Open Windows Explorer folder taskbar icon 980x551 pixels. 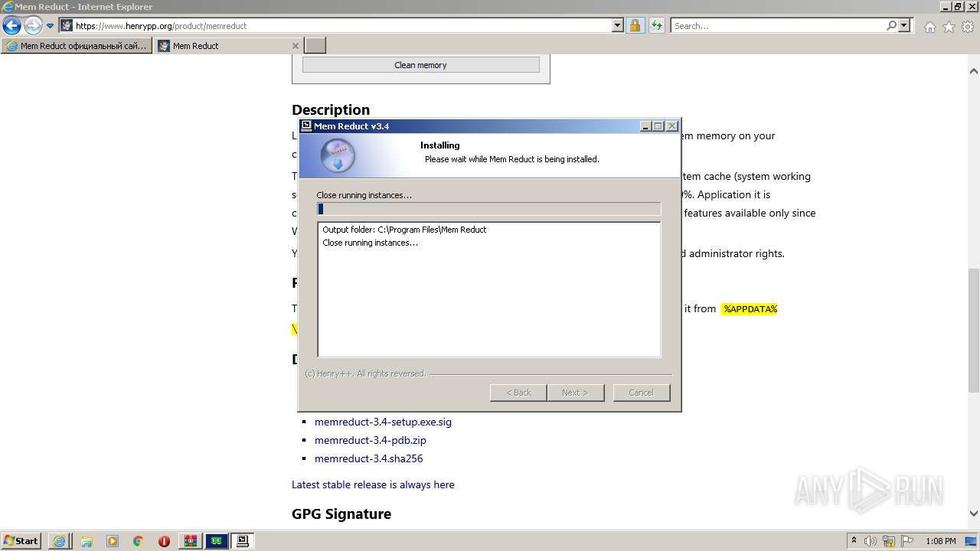point(87,541)
